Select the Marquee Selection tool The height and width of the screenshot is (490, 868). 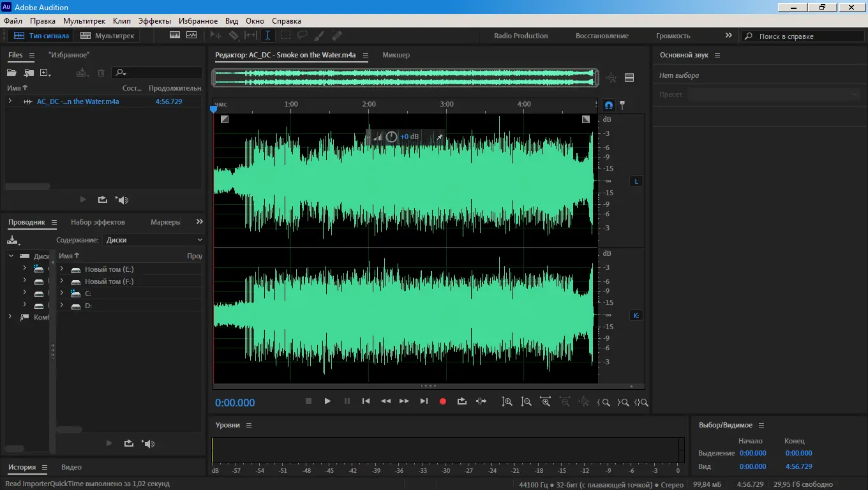tap(285, 35)
